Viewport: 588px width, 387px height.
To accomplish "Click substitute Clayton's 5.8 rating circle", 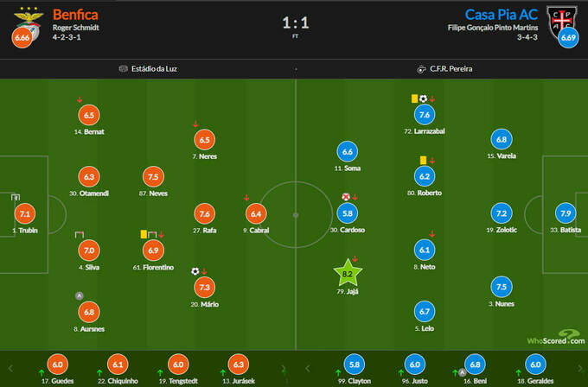I will coord(353,365).
